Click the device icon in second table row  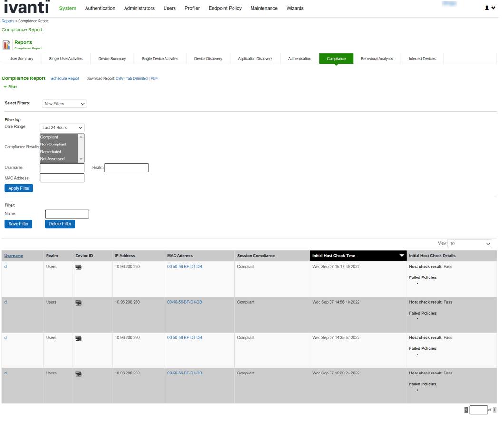coord(78,303)
